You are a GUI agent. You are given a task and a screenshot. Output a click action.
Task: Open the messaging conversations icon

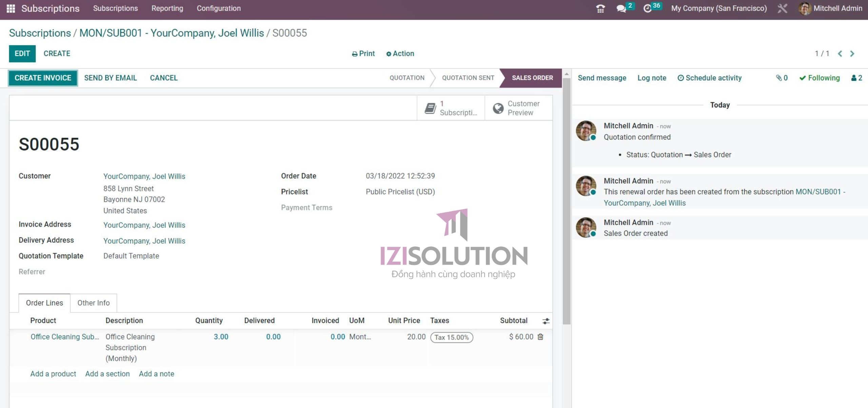pyautogui.click(x=622, y=8)
